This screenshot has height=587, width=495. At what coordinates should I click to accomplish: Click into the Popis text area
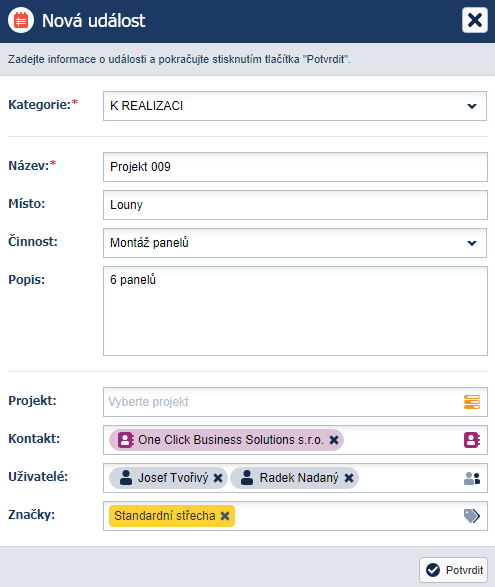tap(295, 311)
